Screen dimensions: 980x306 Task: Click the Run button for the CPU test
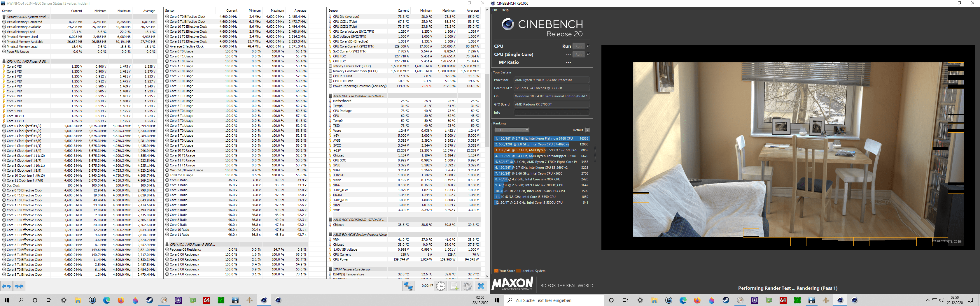(x=578, y=46)
